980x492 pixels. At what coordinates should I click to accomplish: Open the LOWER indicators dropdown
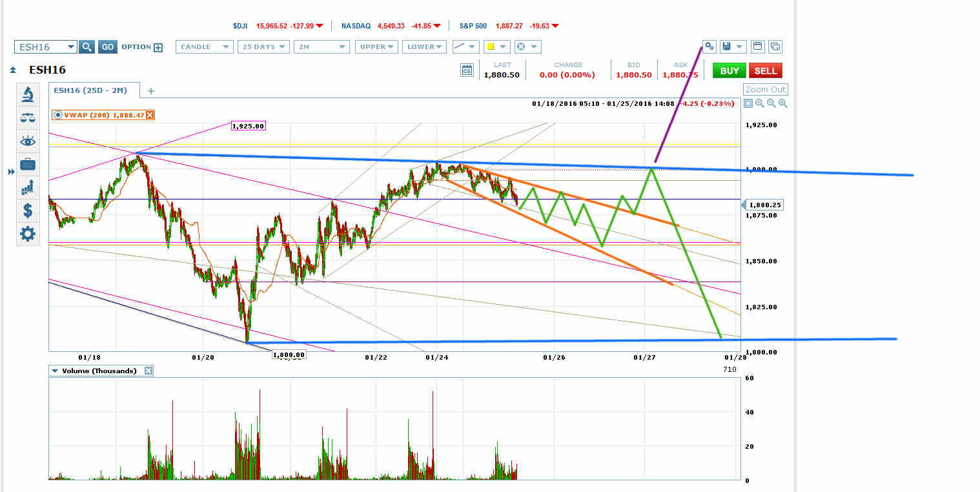424,46
